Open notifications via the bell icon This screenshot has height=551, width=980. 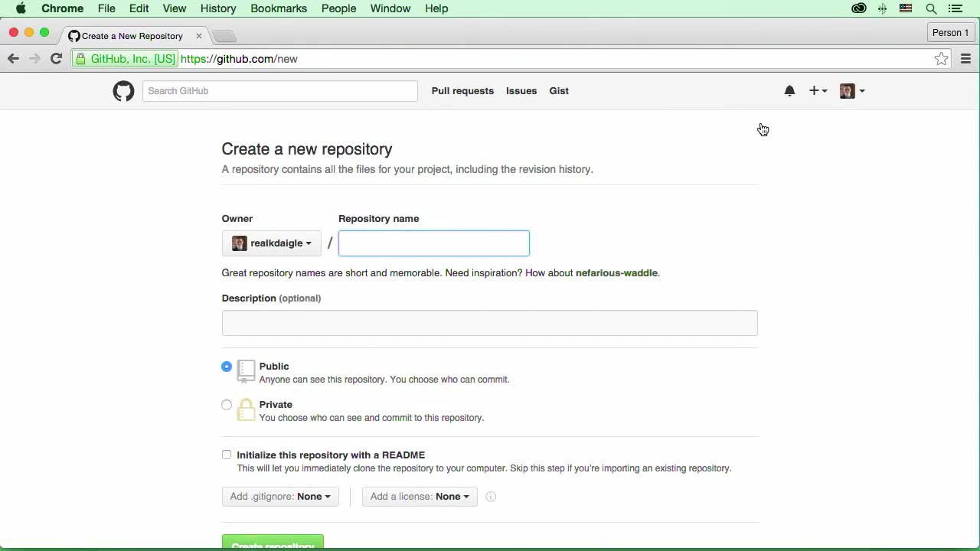(789, 91)
